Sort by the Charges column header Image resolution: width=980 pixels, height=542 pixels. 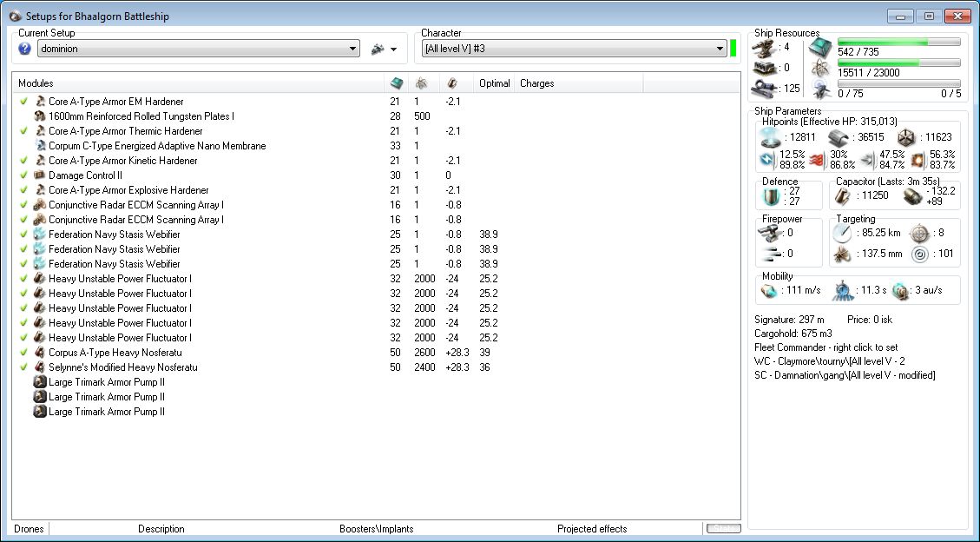point(579,83)
